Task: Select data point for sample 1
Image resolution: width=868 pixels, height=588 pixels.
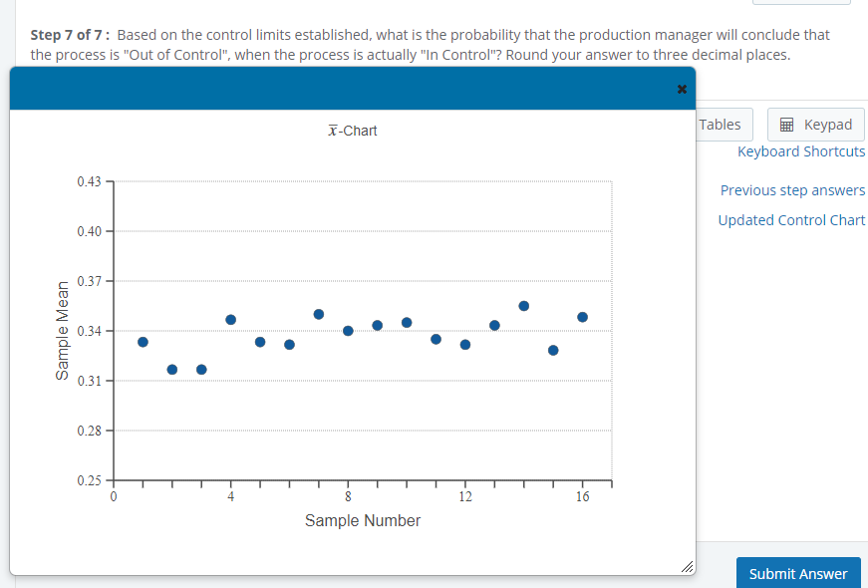Action: 143,342
